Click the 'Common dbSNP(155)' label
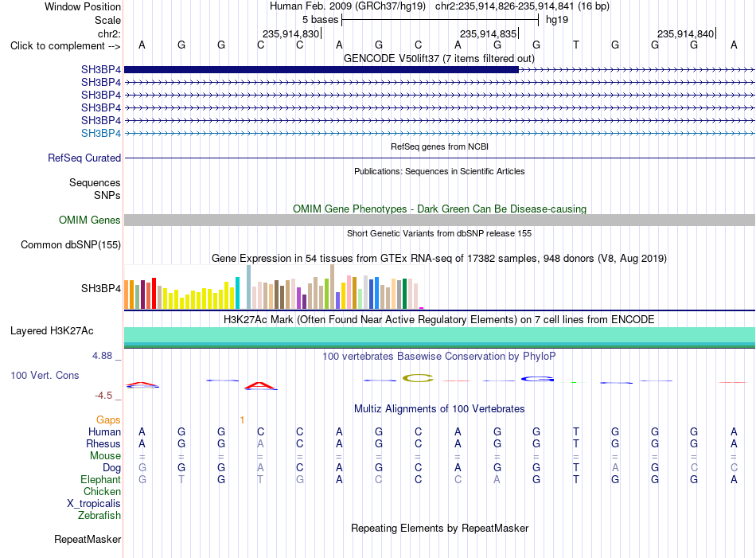Viewport: 756px width, 558px height. click(x=71, y=245)
